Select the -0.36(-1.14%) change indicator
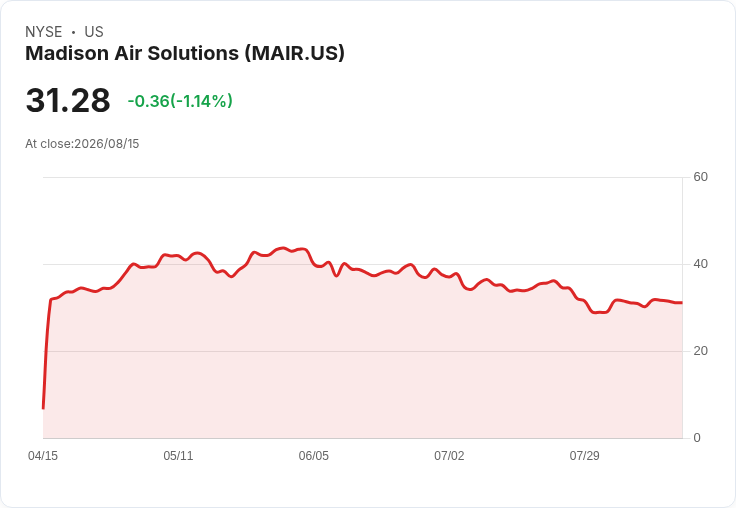The height and width of the screenshot is (508, 736). point(180,101)
